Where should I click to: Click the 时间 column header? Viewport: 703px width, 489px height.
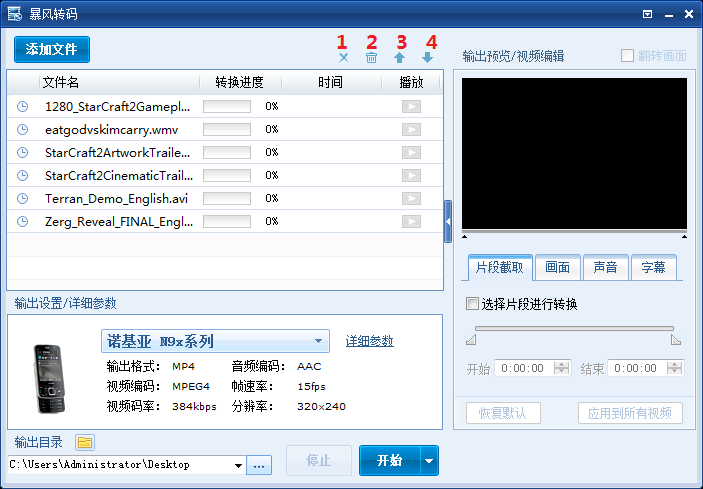tap(331, 82)
